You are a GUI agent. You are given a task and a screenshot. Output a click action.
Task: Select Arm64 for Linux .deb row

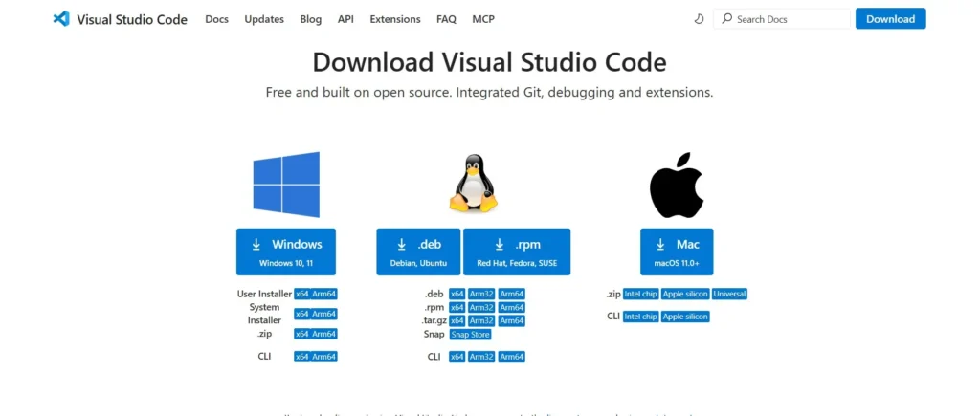tap(512, 295)
